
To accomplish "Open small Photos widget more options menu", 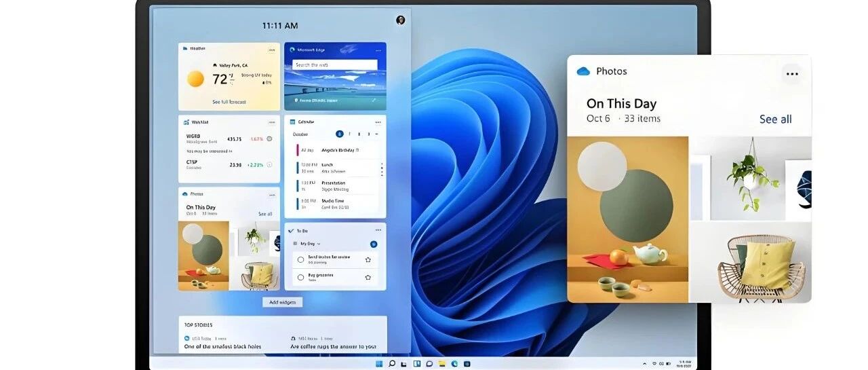I will click(x=272, y=194).
